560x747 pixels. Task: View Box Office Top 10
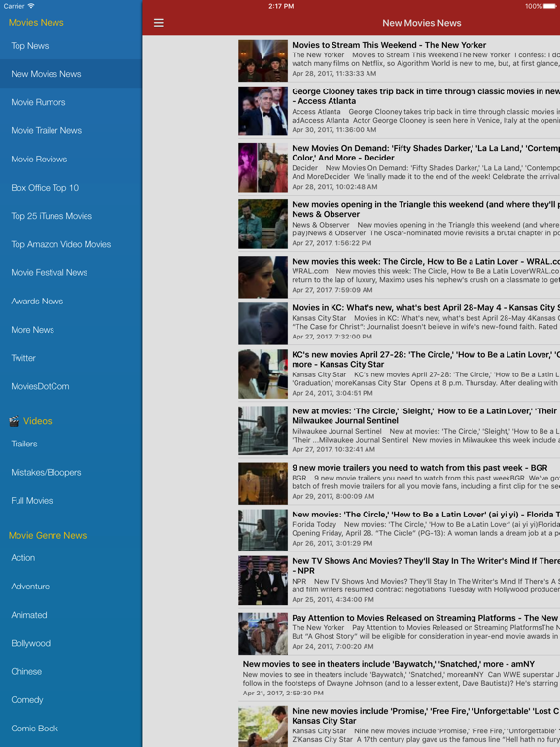(71, 188)
